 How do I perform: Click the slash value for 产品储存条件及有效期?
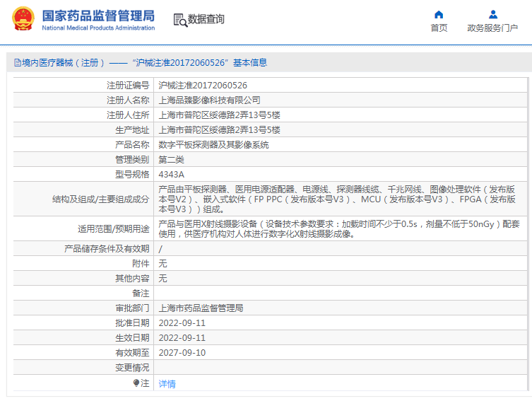coord(160,249)
